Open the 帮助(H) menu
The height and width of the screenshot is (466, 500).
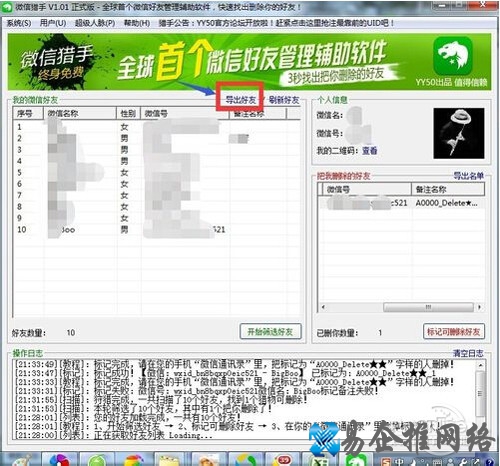(x=137, y=23)
